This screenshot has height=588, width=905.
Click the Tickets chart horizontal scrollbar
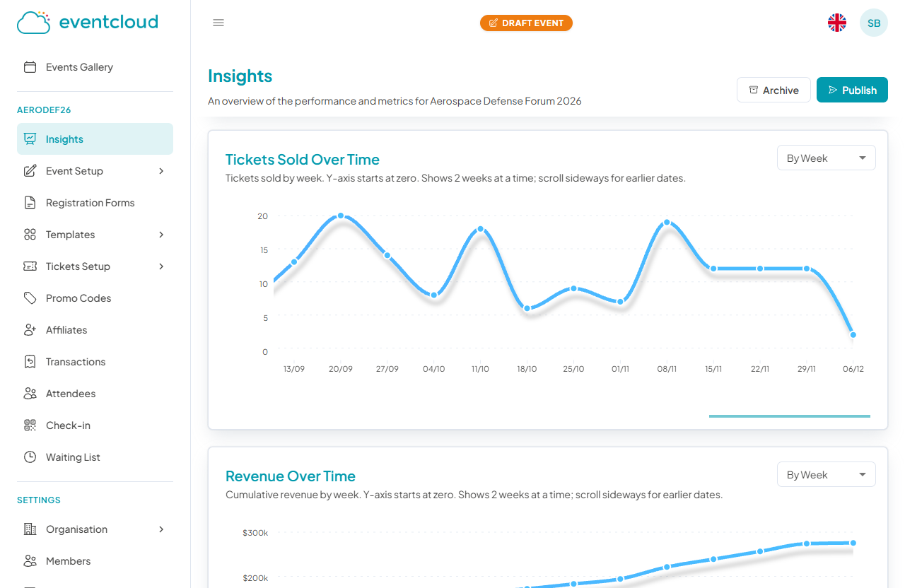point(790,416)
